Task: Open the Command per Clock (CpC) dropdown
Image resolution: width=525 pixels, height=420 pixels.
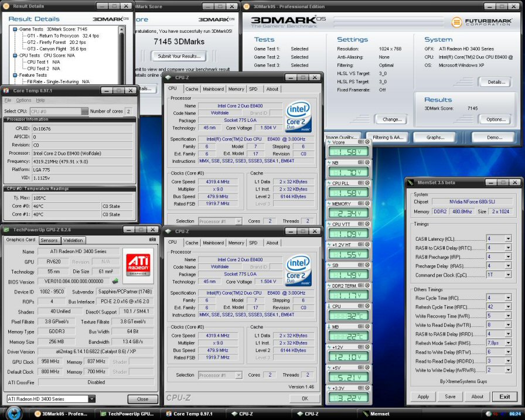Action: pyautogui.click(x=508, y=275)
